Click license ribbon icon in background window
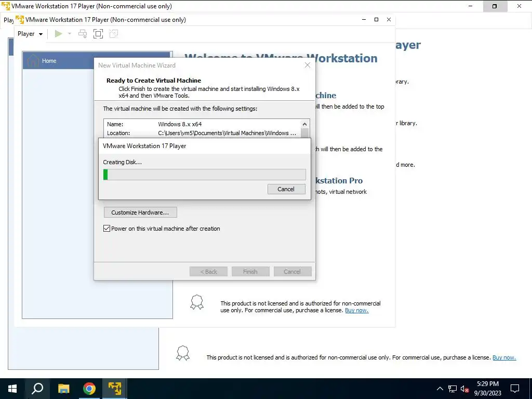Screen dimensions: 532x399 183,353
